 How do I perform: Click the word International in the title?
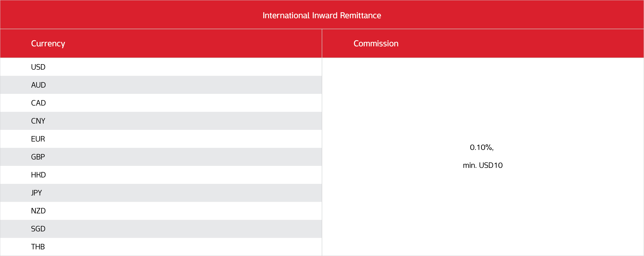pyautogui.click(x=286, y=15)
